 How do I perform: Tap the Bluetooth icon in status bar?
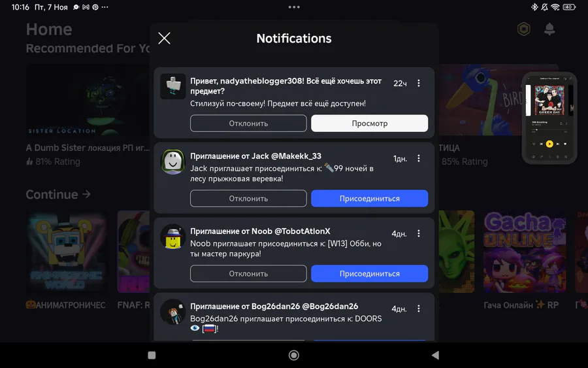(x=534, y=7)
